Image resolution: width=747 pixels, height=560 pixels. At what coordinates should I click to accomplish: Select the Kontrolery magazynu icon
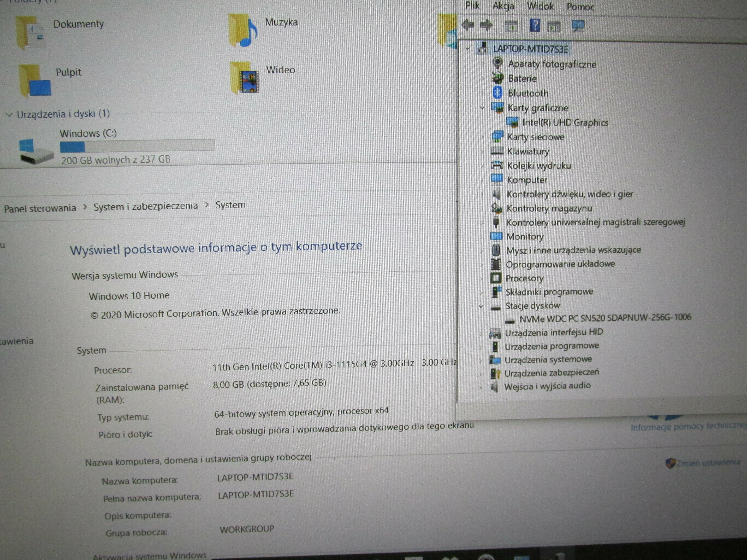click(496, 208)
